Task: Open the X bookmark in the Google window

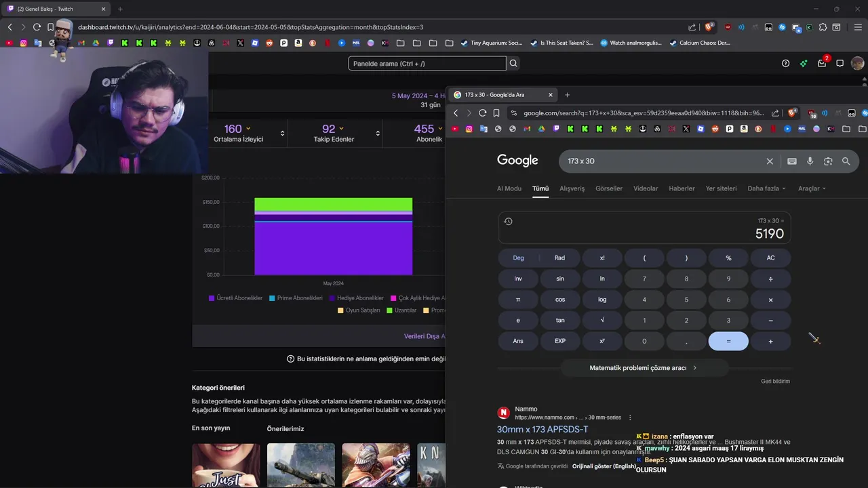Action: (x=686, y=129)
